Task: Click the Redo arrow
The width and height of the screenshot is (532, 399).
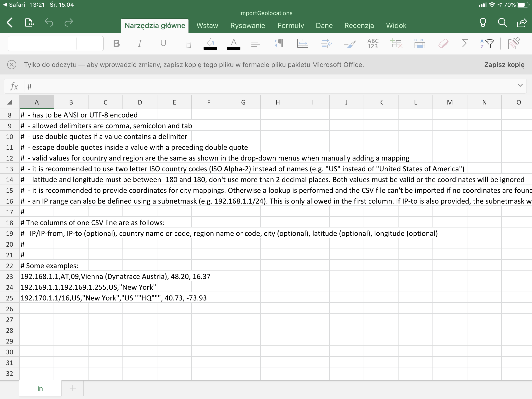Action: point(69,23)
